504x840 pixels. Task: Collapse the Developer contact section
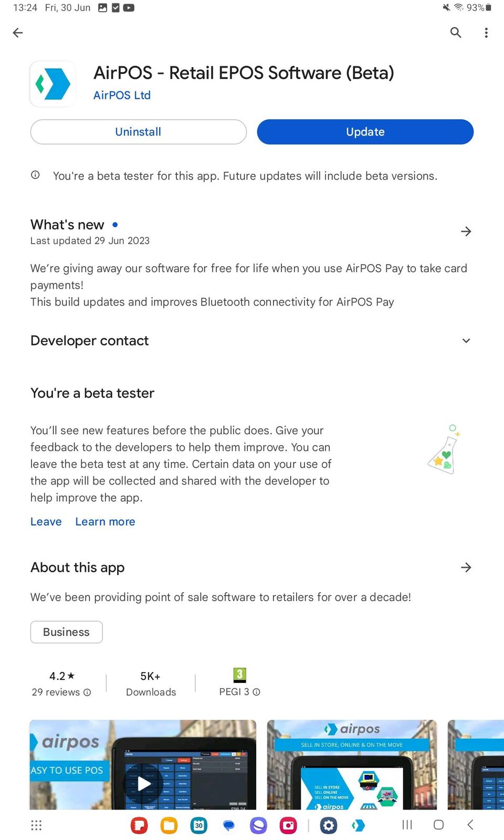466,340
